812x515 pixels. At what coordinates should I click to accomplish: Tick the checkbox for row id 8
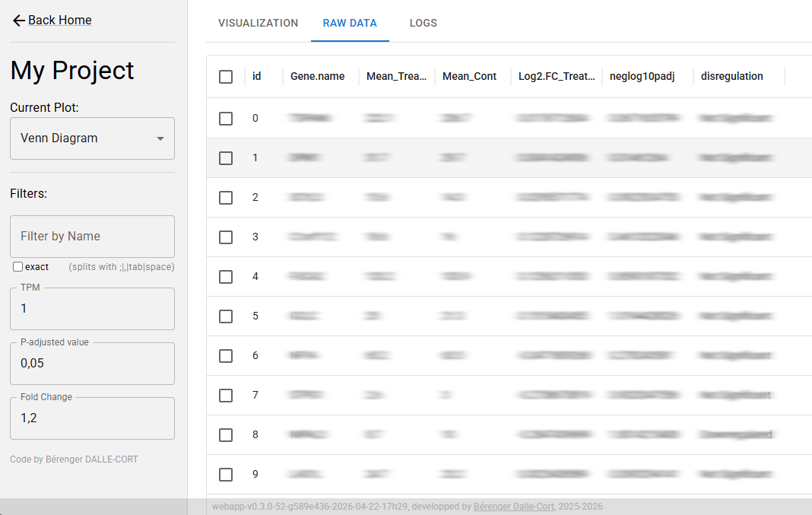(x=226, y=435)
